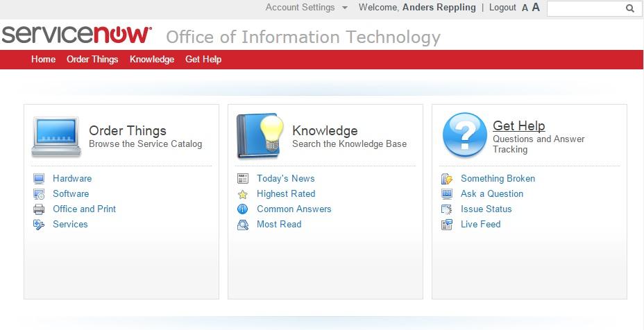Open the Services link
The image size is (644, 330).
tap(70, 224)
